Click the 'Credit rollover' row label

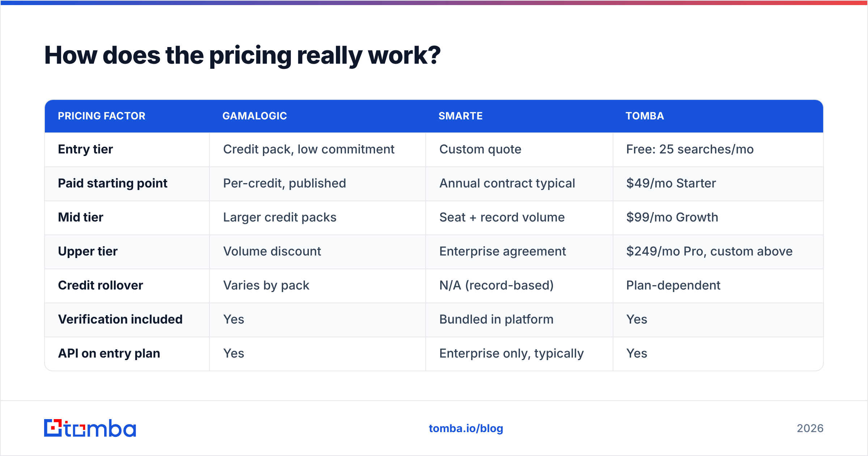(x=101, y=285)
